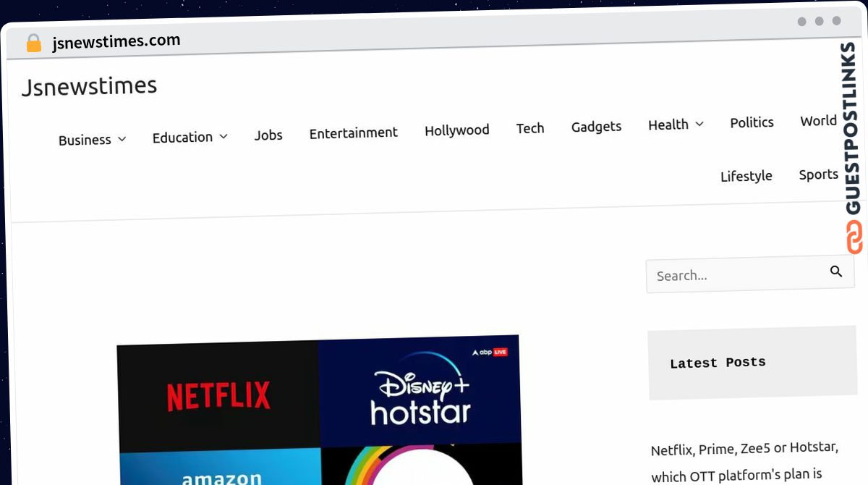868x485 pixels.
Task: Navigate to Gadgets page
Action: (596, 127)
